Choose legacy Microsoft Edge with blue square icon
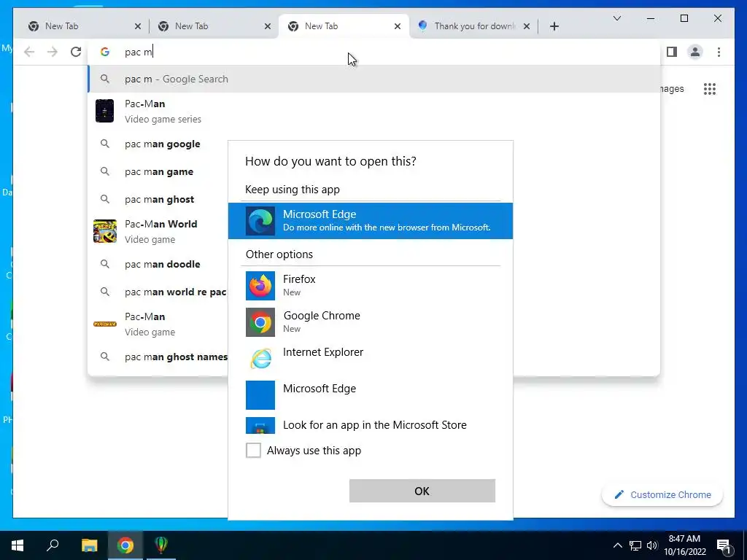747x560 pixels. click(370, 394)
